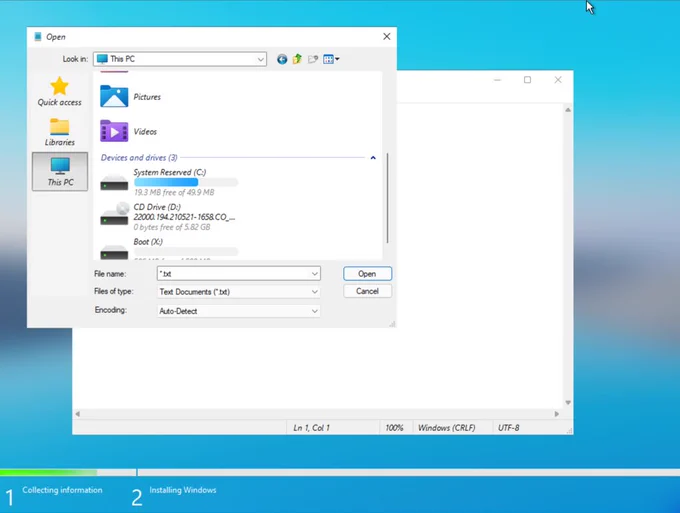Screen dimensions: 680x513
Task: Close the Open dialog
Action: pyautogui.click(x=387, y=36)
